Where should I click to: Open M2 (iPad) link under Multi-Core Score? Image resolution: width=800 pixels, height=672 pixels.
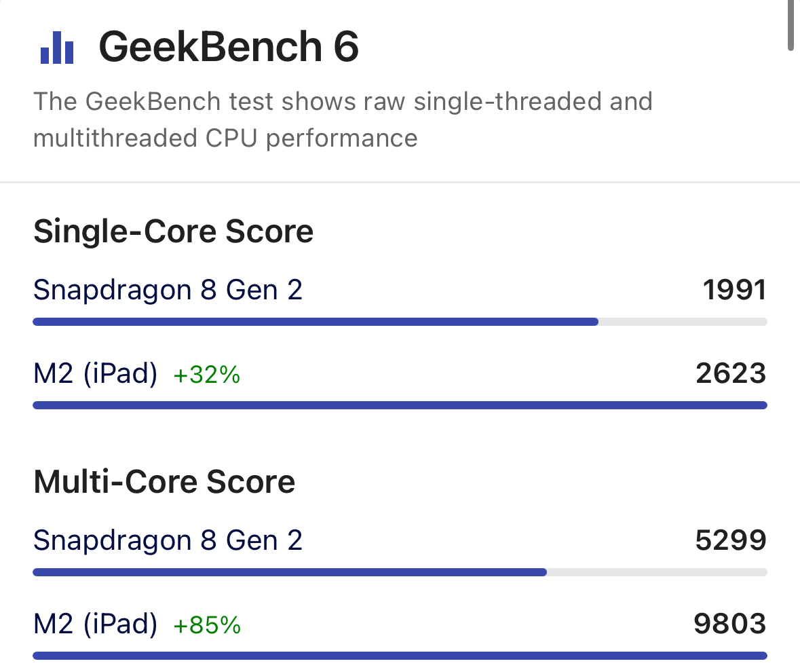point(95,624)
